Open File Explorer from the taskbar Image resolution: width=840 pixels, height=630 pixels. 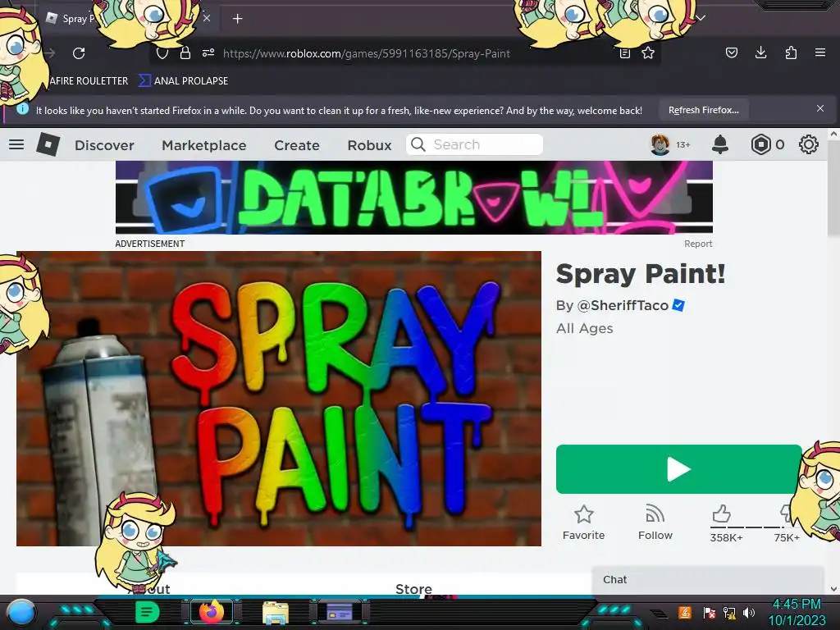point(276,612)
